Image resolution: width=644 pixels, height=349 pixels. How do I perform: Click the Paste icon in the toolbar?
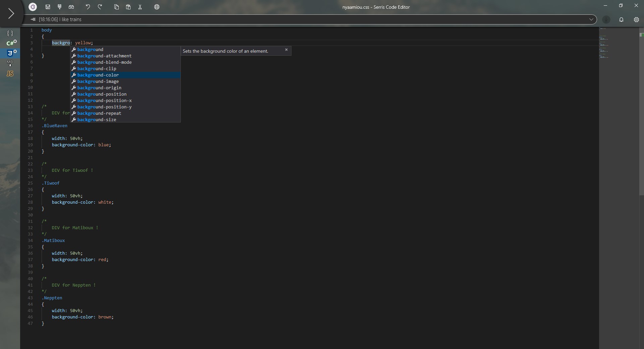pos(128,7)
